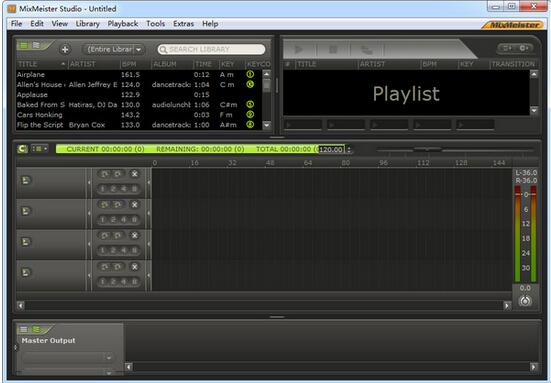
Task: Click the first timeline track's icon
Action: (26, 180)
